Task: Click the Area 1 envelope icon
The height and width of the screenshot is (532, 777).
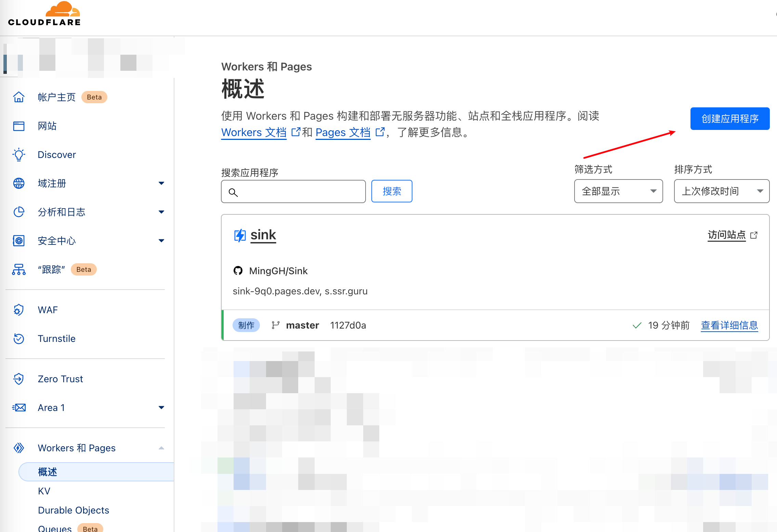Action: point(19,408)
